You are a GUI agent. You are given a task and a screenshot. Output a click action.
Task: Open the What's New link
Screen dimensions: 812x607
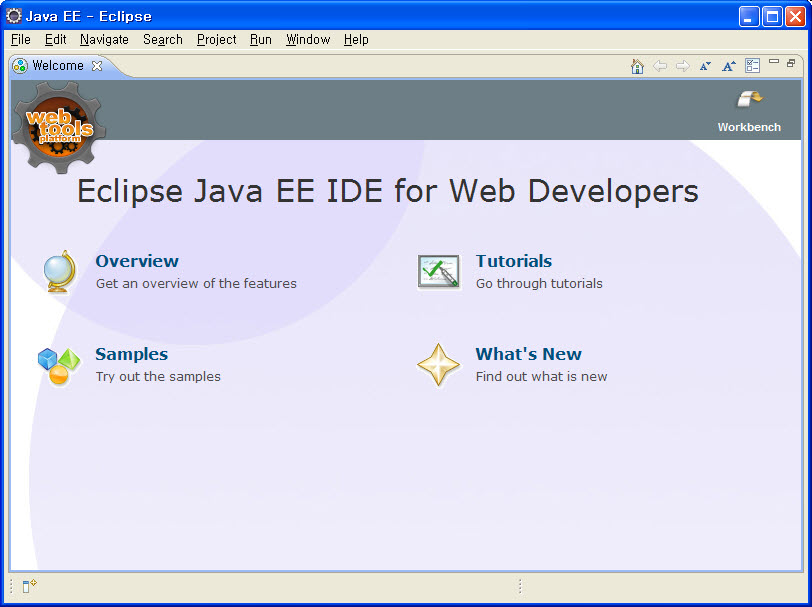tap(528, 354)
